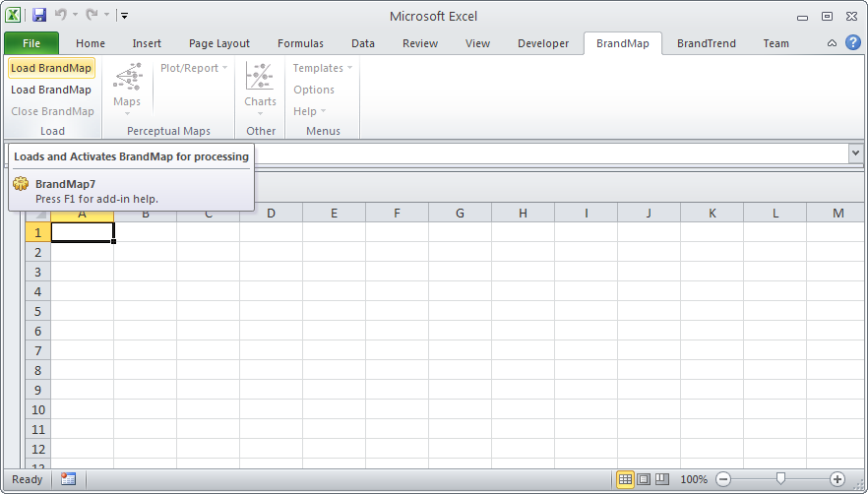868x494 pixels.
Task: Click inside the formula bar input
Action: pyautogui.click(x=551, y=154)
